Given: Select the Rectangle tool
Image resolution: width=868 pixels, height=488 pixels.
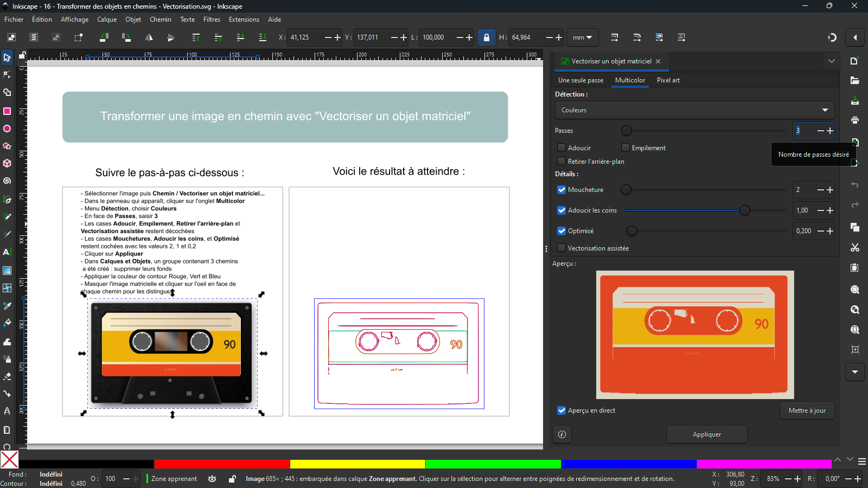Looking at the screenshot, I should pos(7,111).
